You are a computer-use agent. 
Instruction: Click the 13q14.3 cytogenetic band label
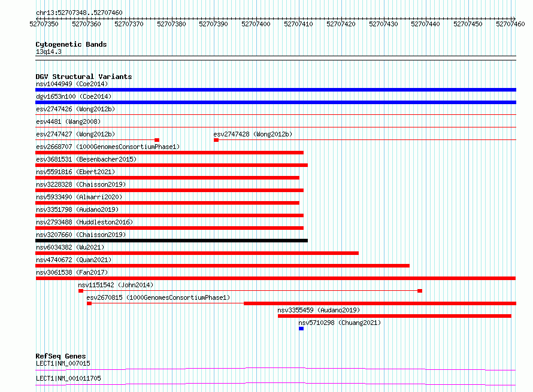[x=49, y=51]
